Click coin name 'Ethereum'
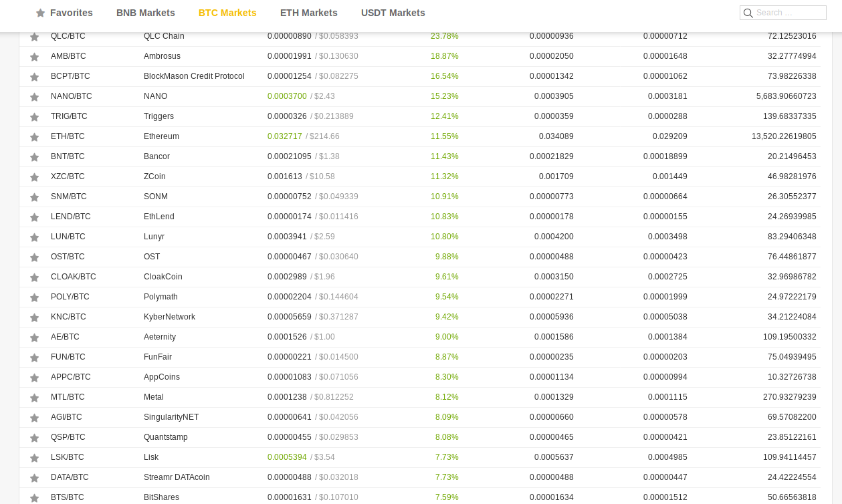Viewport: 842px width, 504px height. pos(161,136)
